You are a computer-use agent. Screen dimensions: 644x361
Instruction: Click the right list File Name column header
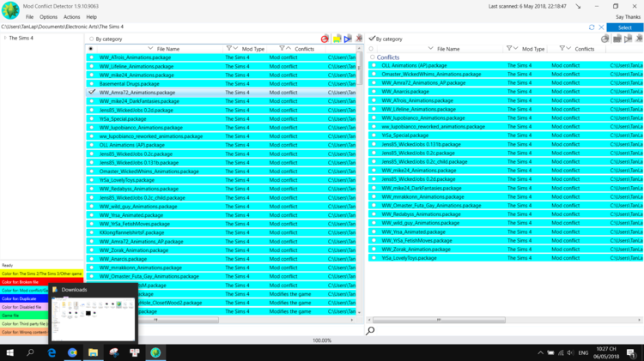(x=448, y=49)
